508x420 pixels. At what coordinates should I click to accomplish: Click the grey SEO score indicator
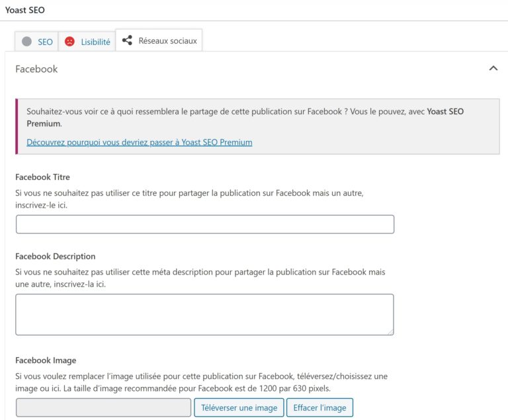[26, 42]
